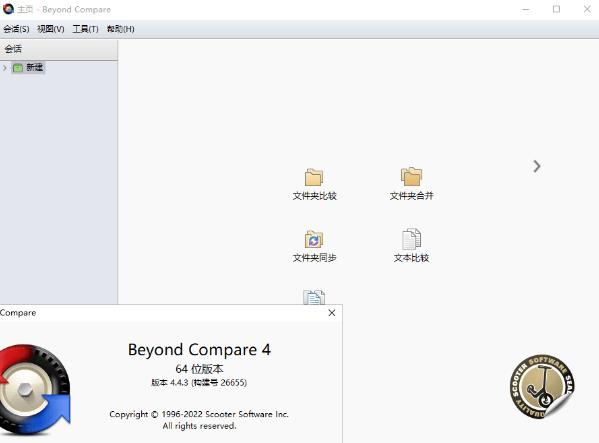Select the 新建 folder in sessions tree
The width and height of the screenshot is (599, 443).
28,68
